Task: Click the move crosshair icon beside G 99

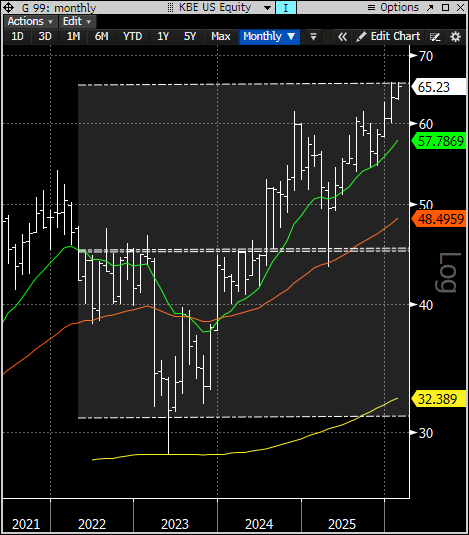Action: pos(8,7)
